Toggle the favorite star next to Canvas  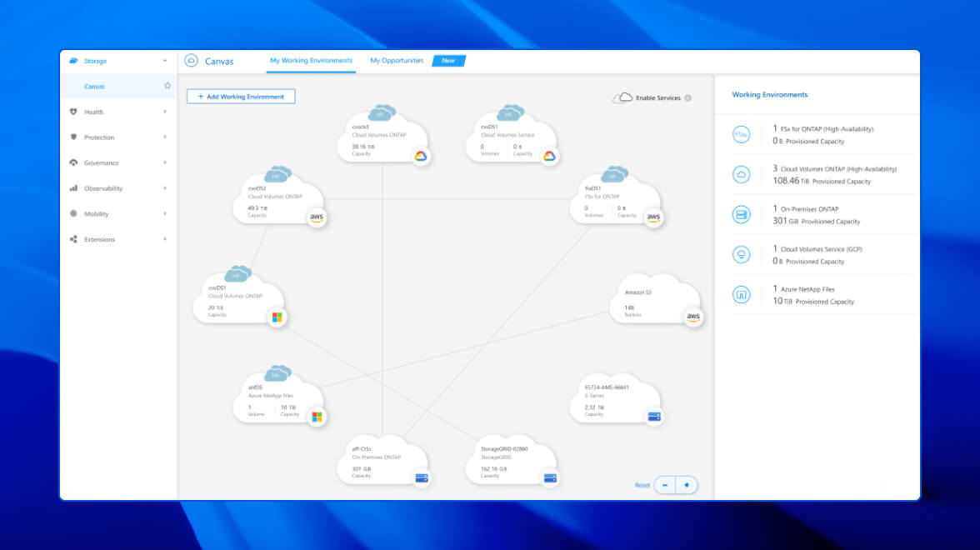tap(167, 85)
